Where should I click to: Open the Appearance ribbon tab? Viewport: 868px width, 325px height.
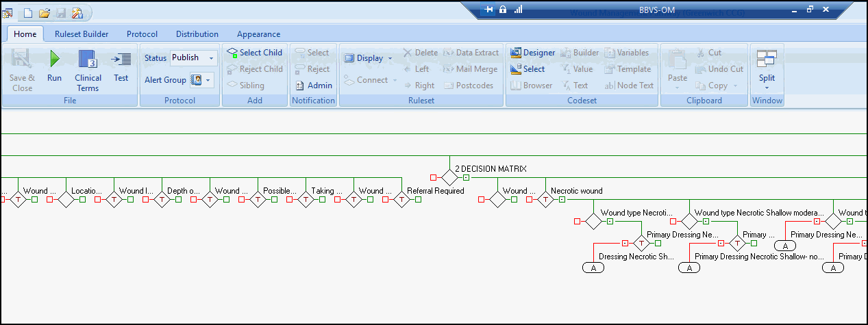tap(258, 34)
